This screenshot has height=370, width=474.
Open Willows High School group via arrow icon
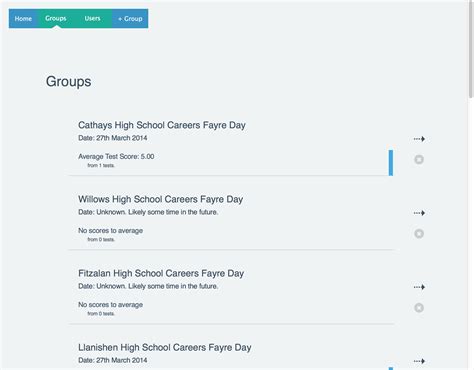pos(419,213)
